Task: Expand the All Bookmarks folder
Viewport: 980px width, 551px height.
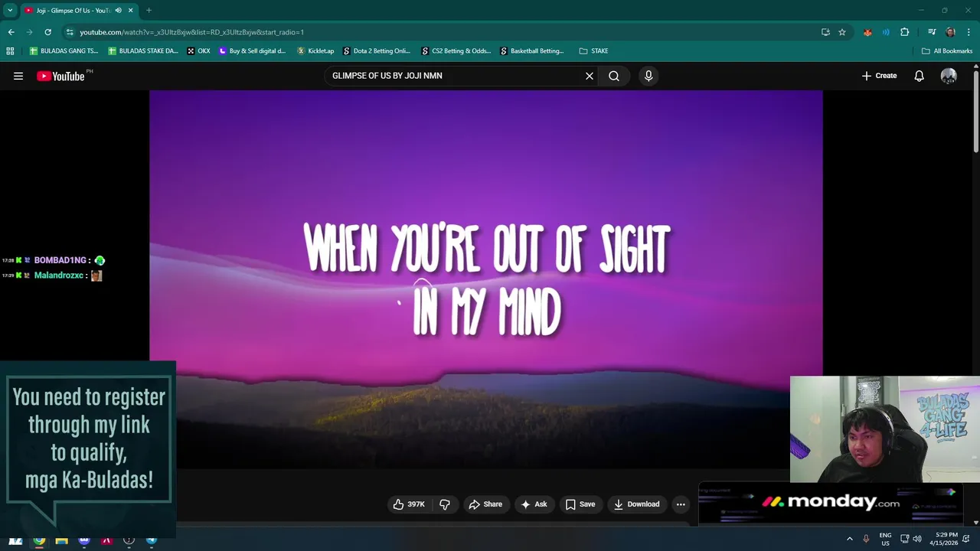Action: [x=947, y=51]
